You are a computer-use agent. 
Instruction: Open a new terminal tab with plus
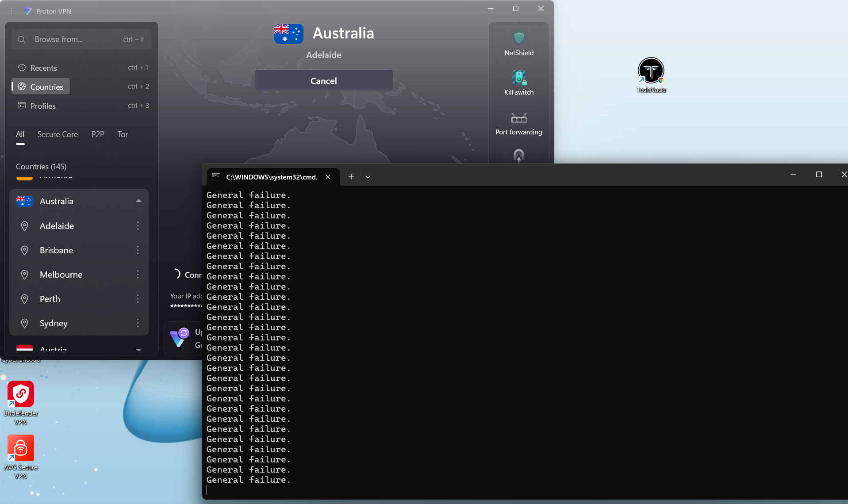coord(351,177)
